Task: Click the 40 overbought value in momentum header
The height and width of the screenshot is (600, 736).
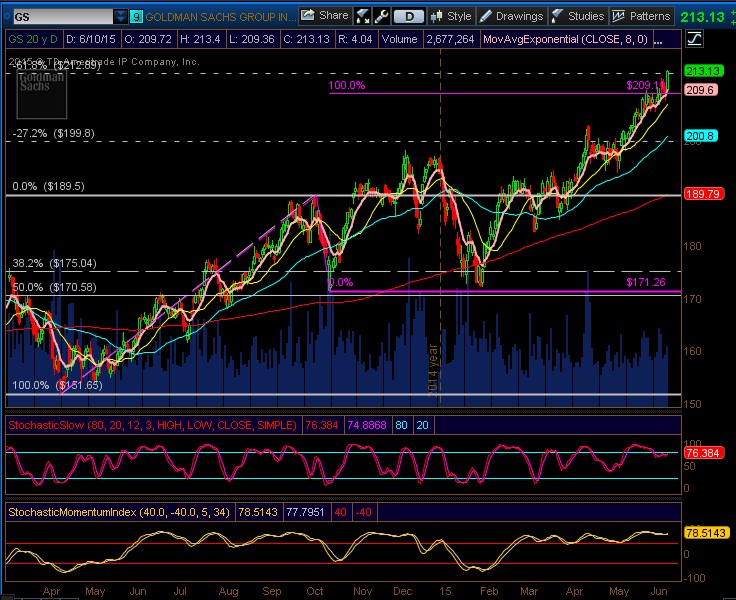Action: pos(340,512)
